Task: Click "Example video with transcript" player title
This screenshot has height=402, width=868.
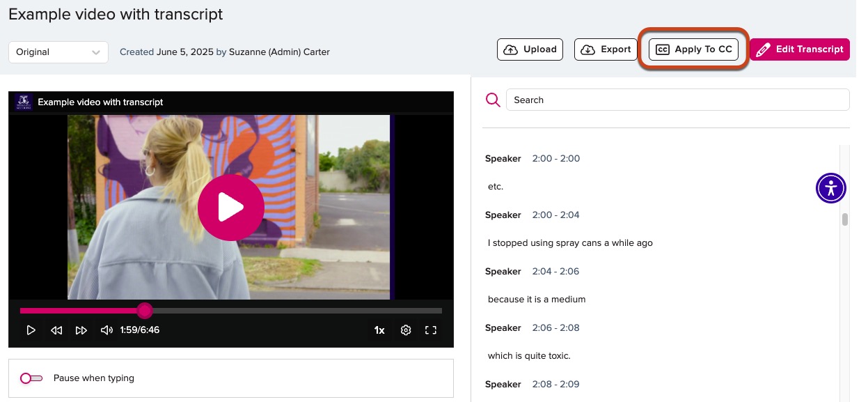Action: [100, 102]
